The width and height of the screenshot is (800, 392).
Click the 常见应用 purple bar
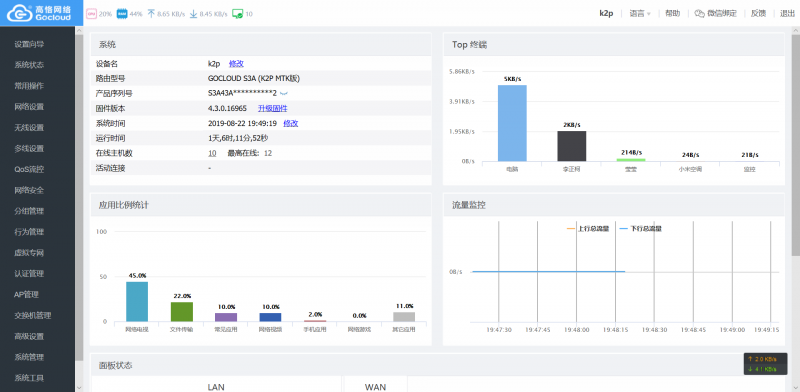pyautogui.click(x=226, y=317)
